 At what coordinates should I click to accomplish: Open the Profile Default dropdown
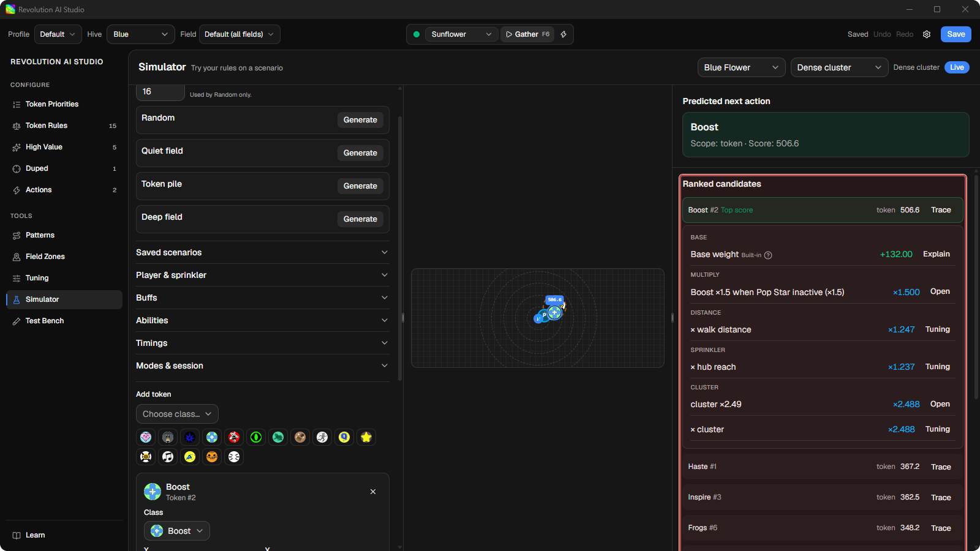pyautogui.click(x=58, y=34)
